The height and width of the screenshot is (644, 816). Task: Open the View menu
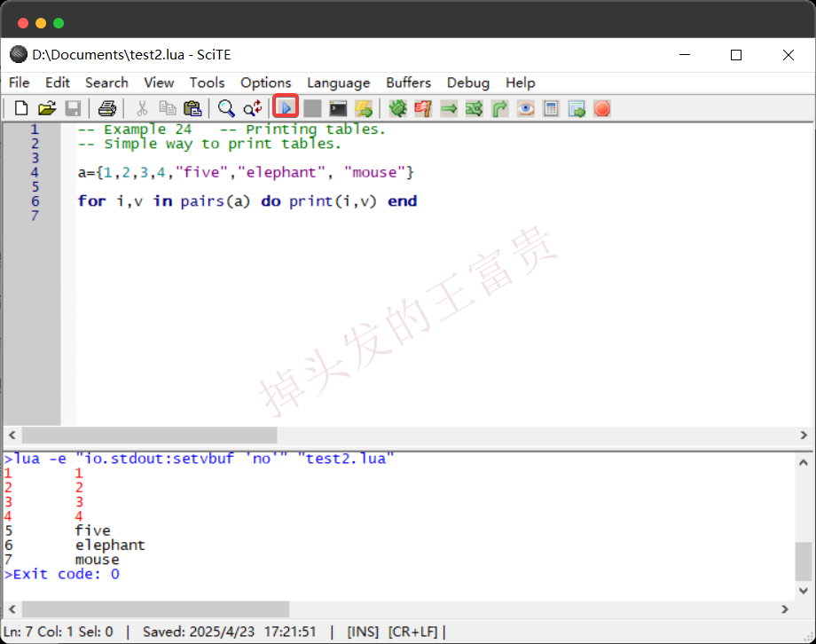point(159,82)
